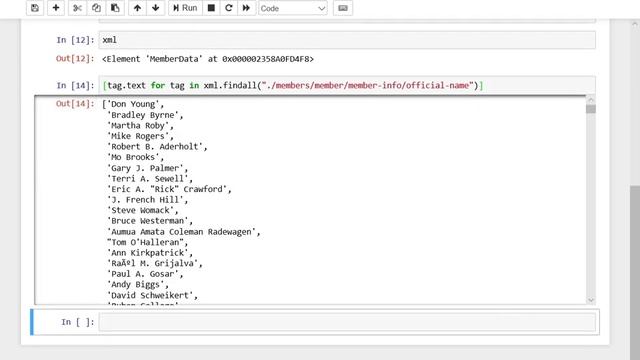The height and width of the screenshot is (360, 640).
Task: Click the In [12] cell containing xml
Action: 347,40
